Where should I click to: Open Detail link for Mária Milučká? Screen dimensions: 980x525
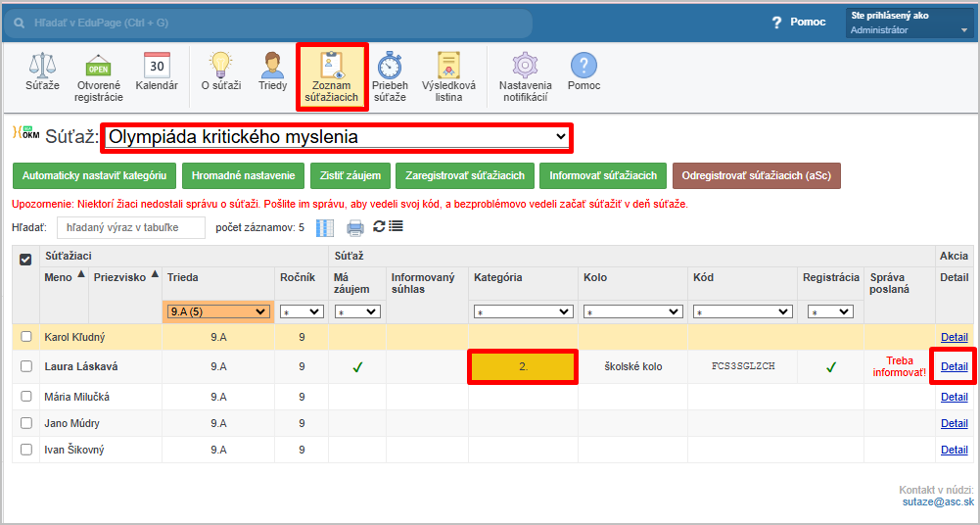point(955,397)
